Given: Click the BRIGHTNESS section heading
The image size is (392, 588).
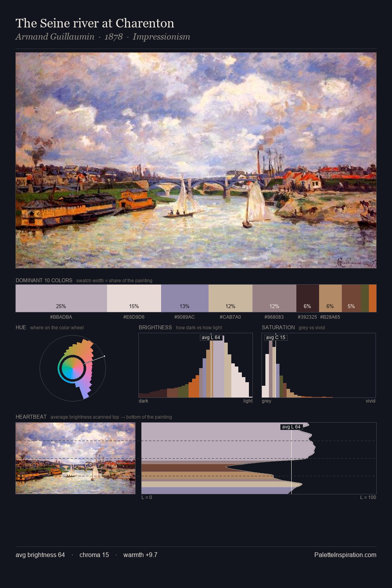Looking at the screenshot, I should pos(155,327).
